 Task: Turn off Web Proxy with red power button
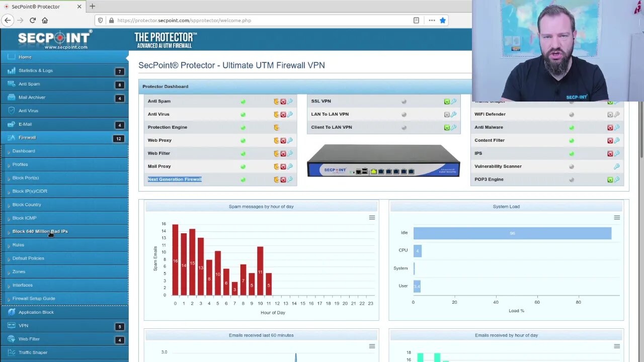(x=283, y=140)
